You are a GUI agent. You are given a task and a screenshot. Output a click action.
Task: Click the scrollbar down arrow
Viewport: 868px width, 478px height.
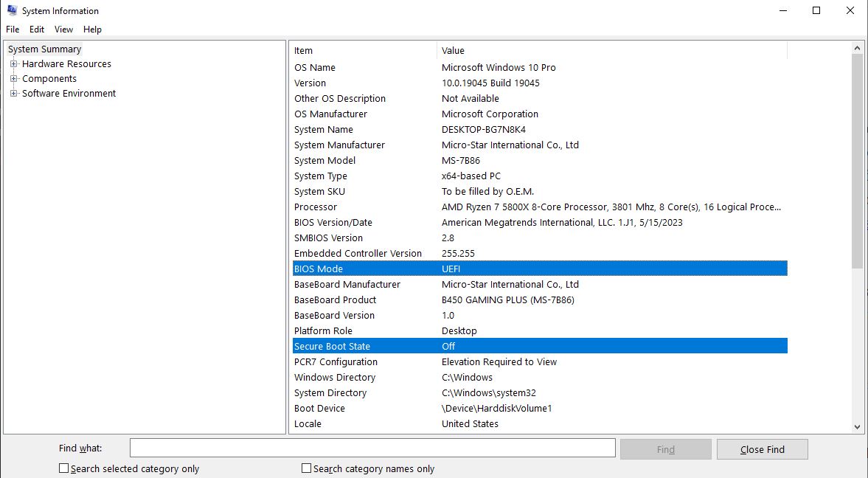click(858, 427)
